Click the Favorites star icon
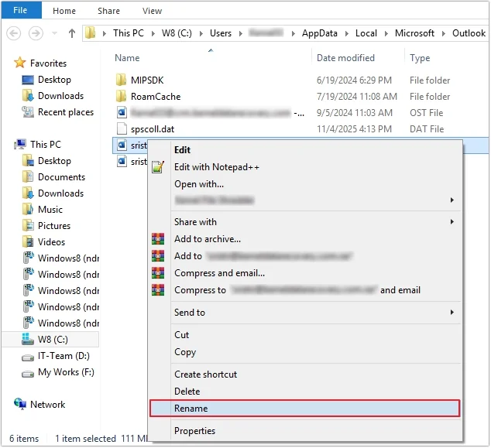The width and height of the screenshot is (491, 448). pos(19,63)
